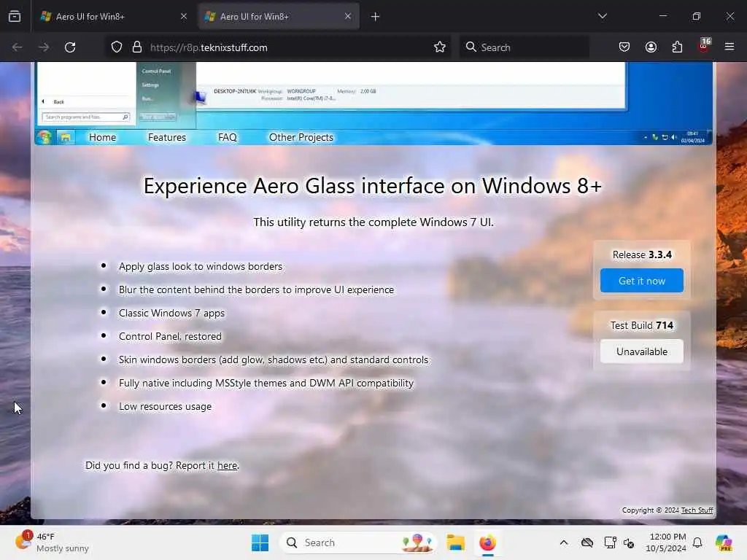Viewport: 747px width, 560px height.
Task: Bookmark this page with star icon
Action: point(440,47)
